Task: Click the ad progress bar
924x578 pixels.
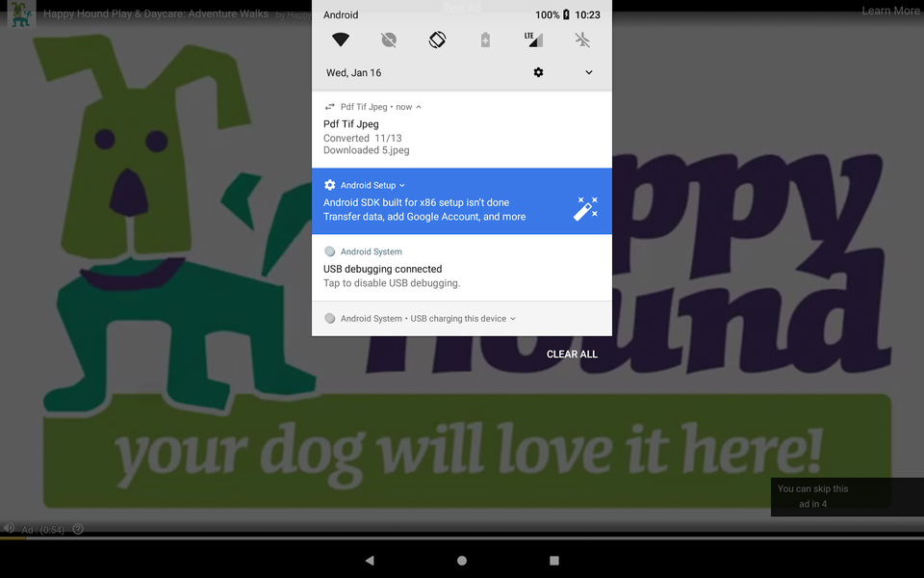Action: point(462,538)
